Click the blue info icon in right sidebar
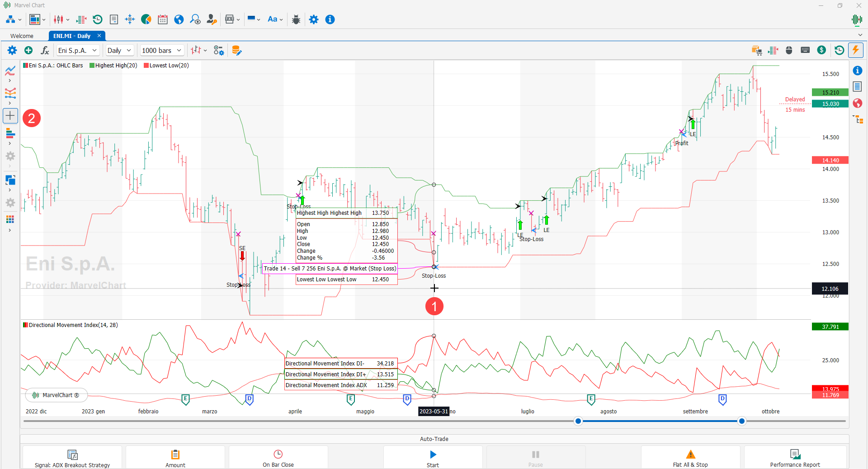 (x=857, y=71)
